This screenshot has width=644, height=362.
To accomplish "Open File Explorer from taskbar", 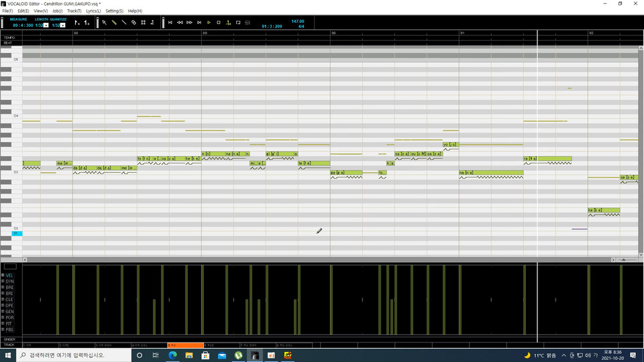I will (x=189, y=355).
